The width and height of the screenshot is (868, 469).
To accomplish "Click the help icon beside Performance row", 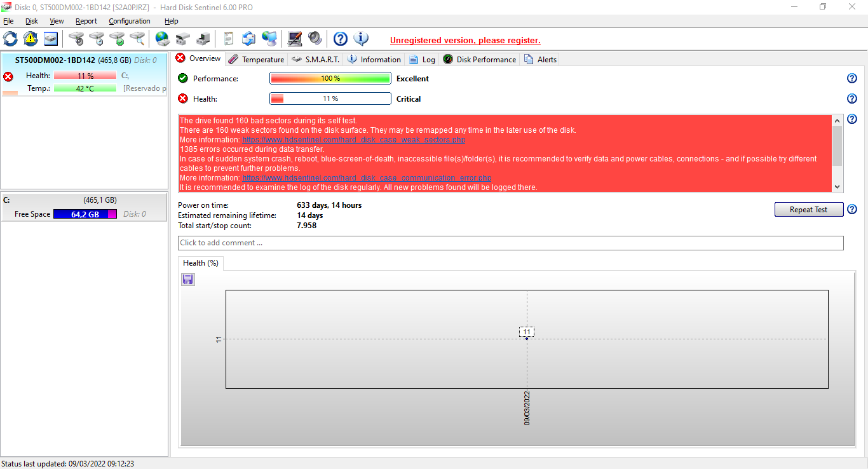I will (x=852, y=78).
